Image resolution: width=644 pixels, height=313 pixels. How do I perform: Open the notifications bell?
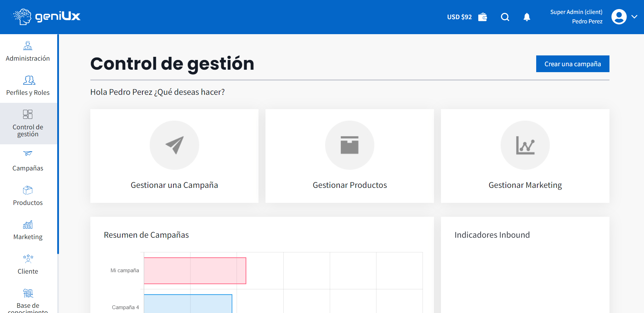(x=527, y=17)
